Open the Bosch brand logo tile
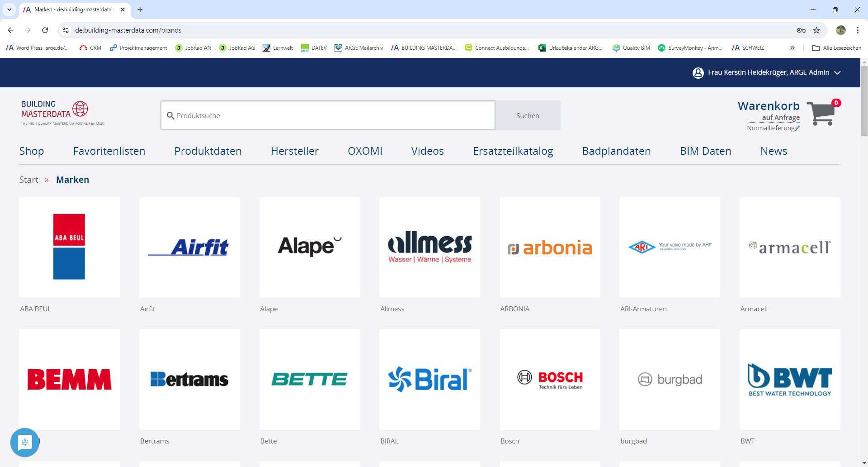The height and width of the screenshot is (467, 868). tap(550, 379)
